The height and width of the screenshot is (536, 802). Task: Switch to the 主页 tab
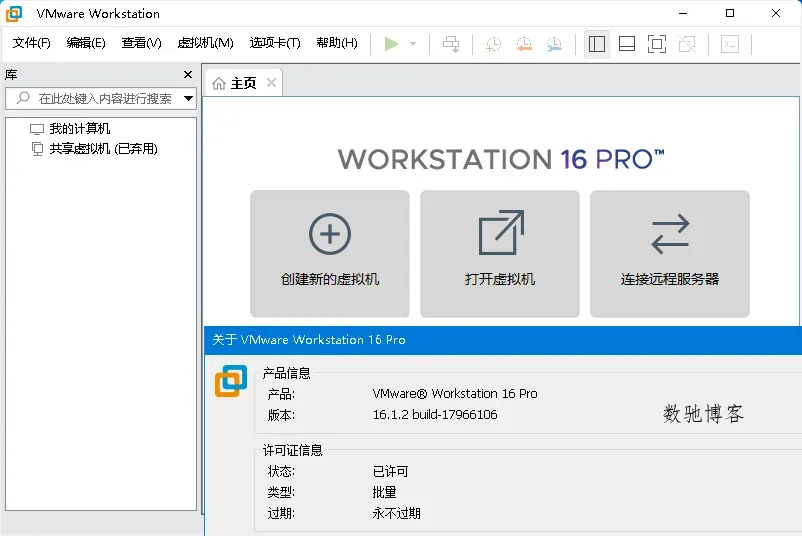point(243,83)
